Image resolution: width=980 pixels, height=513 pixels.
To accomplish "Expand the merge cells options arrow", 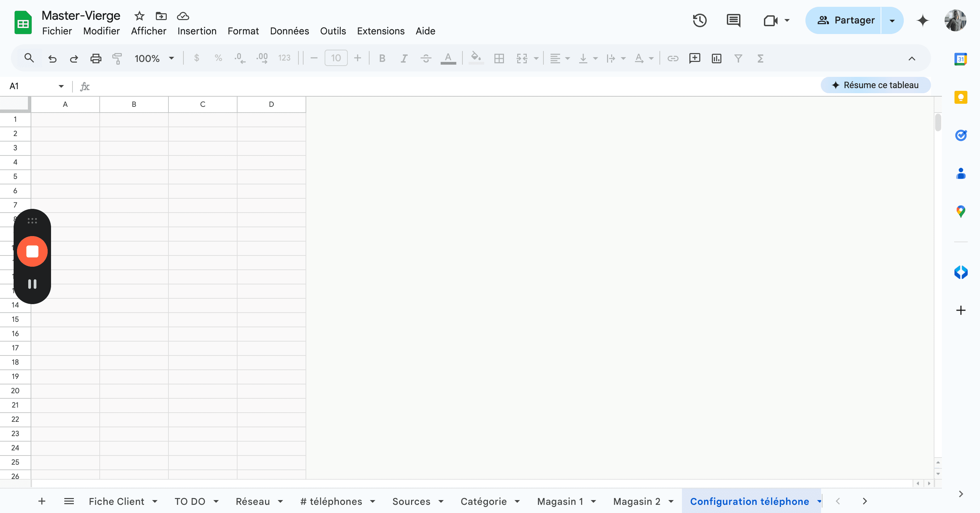I will pos(536,59).
